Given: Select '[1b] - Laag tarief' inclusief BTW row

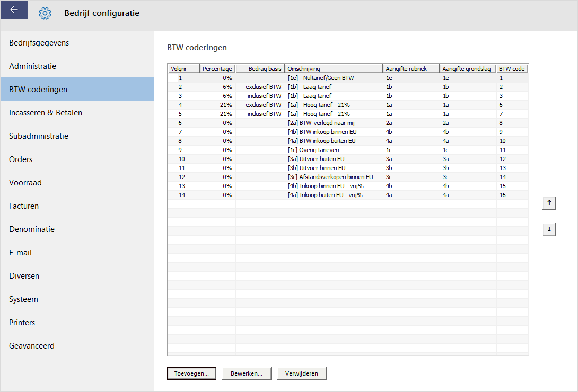Looking at the screenshot, I should click(x=348, y=96).
